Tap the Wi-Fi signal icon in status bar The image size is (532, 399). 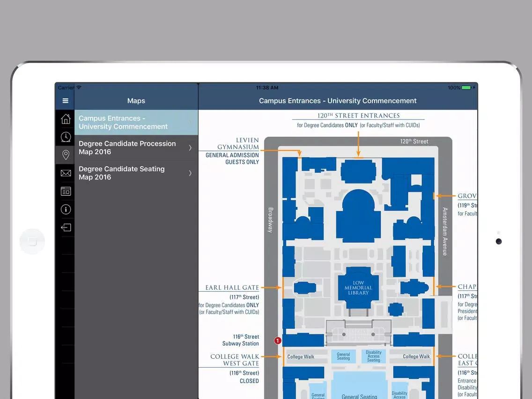[x=79, y=88]
